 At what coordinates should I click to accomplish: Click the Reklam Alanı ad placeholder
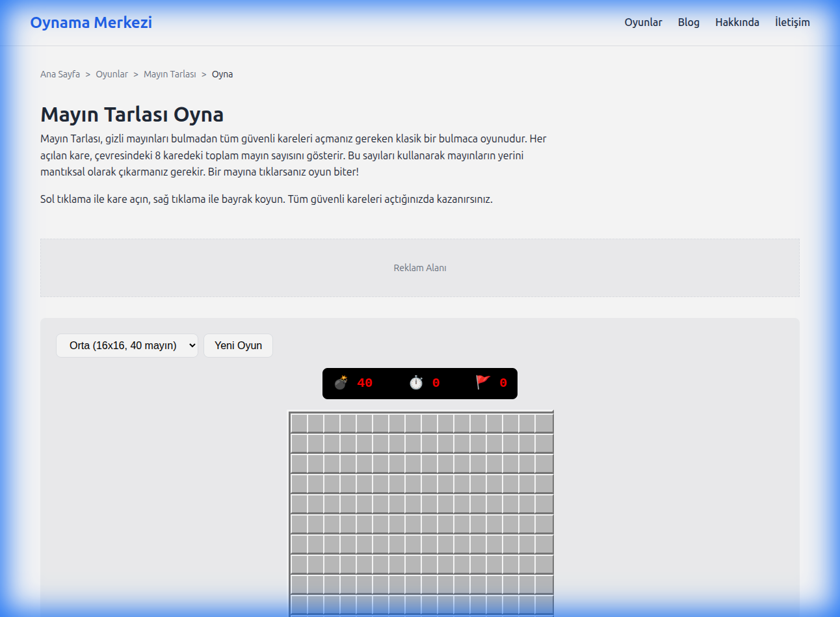click(x=420, y=268)
